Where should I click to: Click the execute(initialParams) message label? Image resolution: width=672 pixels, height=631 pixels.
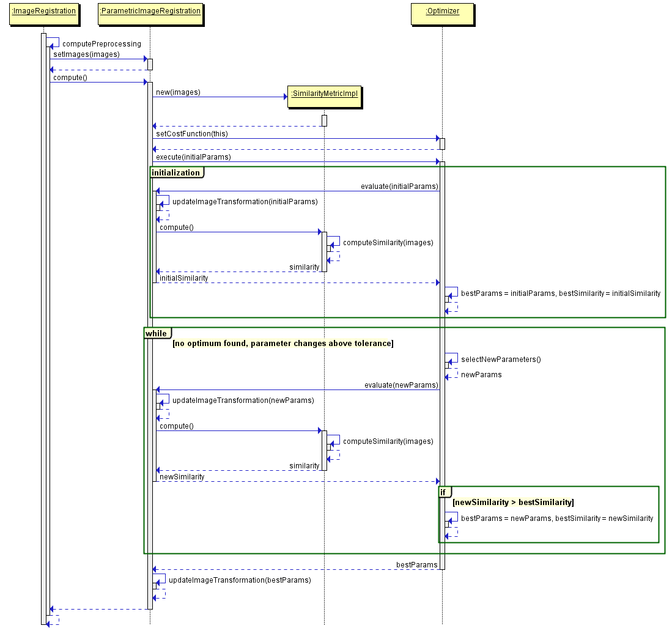193,157
